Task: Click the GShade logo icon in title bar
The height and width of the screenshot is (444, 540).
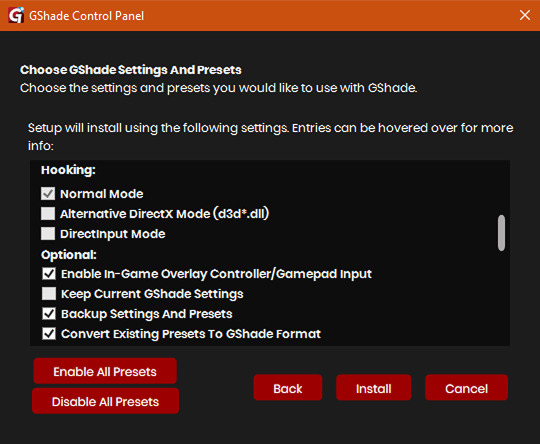Action: point(16,15)
